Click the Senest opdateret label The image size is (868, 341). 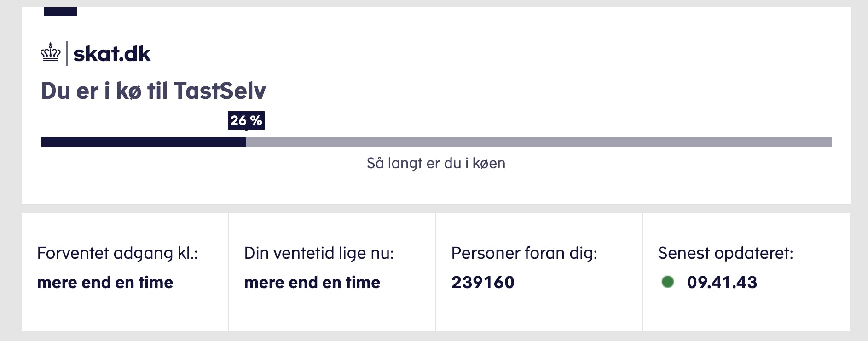[725, 252]
